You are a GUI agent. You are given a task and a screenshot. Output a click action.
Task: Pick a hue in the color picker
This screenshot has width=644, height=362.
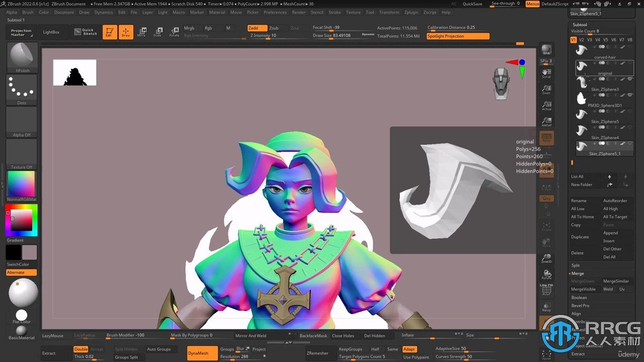pos(21,220)
